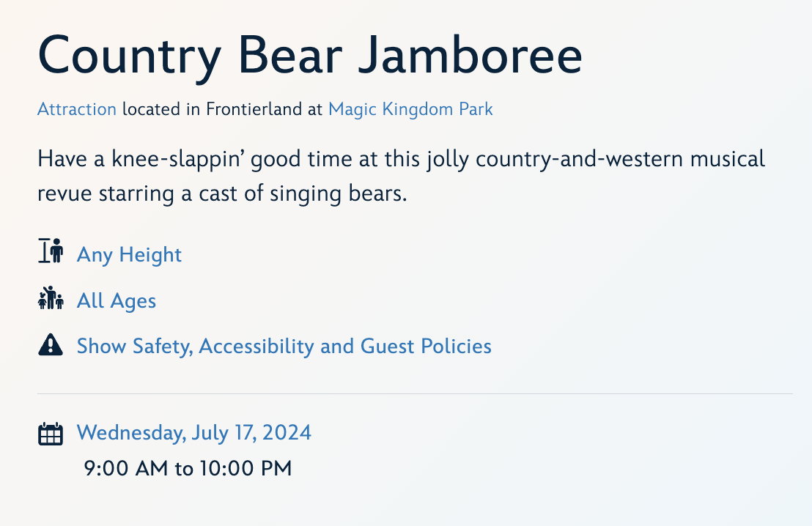Expand Show Safety, Accessibility and Guest Policies
This screenshot has width=812, height=526.
point(284,347)
